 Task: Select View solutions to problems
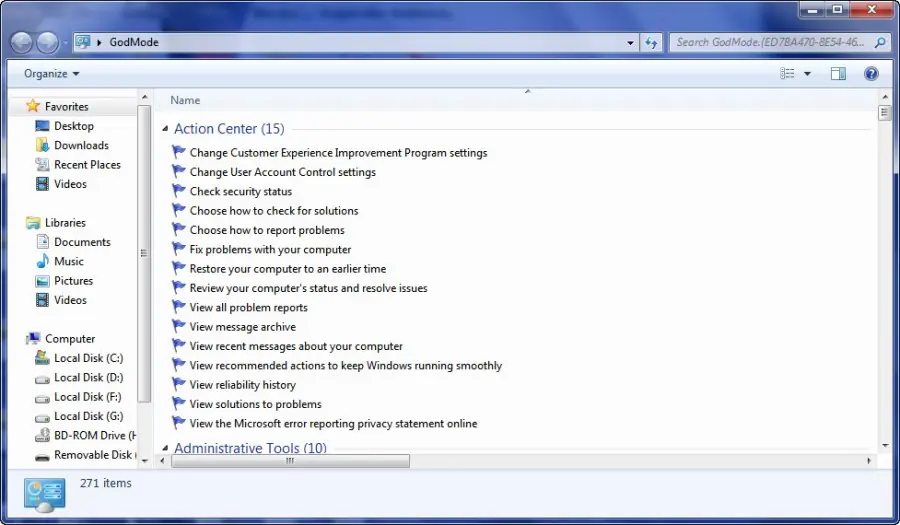[255, 404]
